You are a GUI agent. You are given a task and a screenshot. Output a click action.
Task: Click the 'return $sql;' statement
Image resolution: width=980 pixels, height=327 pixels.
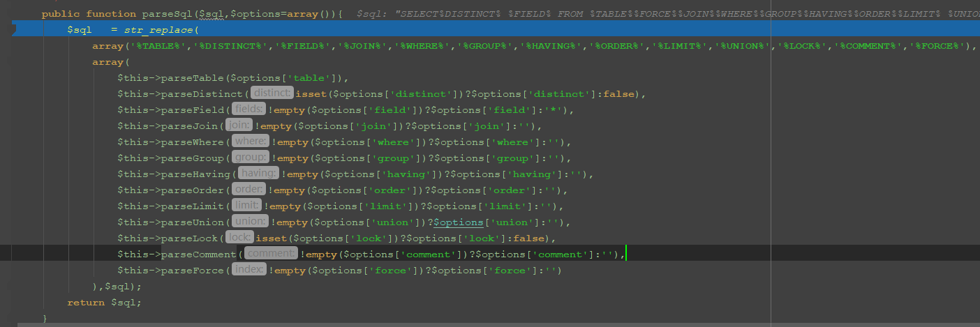click(x=104, y=303)
